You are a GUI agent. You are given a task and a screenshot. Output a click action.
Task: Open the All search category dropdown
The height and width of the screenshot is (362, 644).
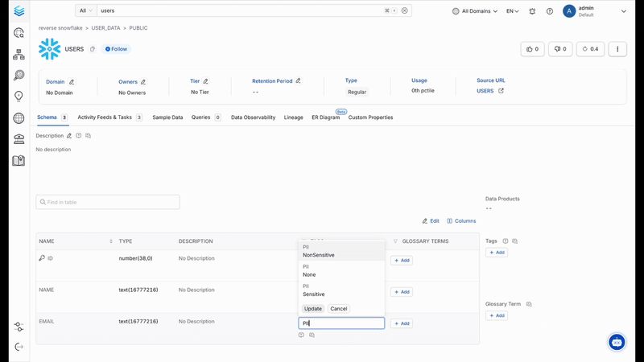coord(85,10)
